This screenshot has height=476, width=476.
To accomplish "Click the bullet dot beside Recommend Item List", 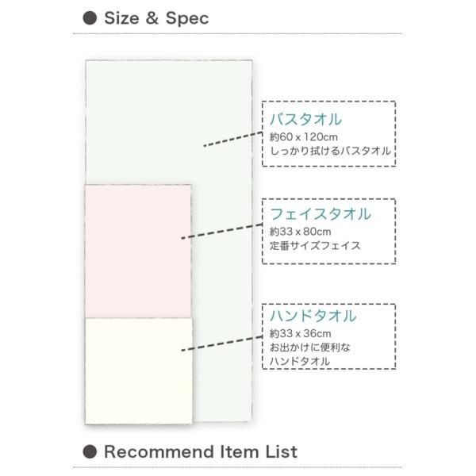I will click(x=90, y=451).
